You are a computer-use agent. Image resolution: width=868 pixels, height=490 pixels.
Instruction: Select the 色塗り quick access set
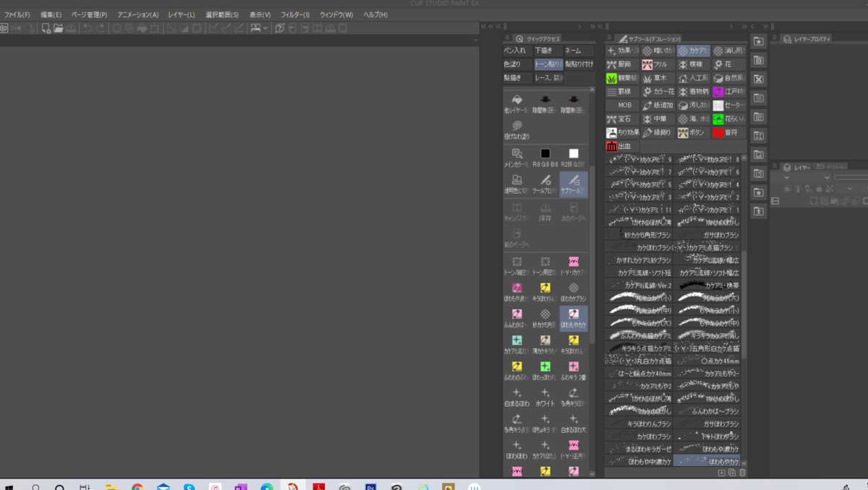(517, 64)
